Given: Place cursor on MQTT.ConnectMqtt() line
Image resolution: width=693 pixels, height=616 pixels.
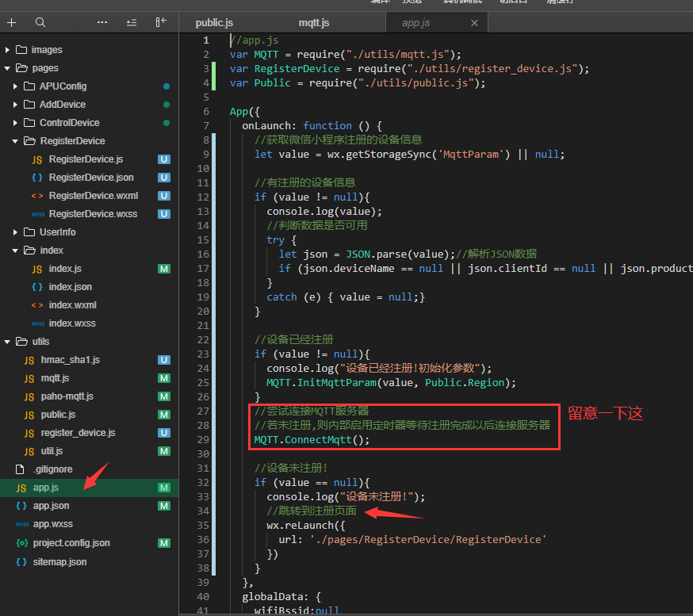Looking at the screenshot, I should [312, 440].
